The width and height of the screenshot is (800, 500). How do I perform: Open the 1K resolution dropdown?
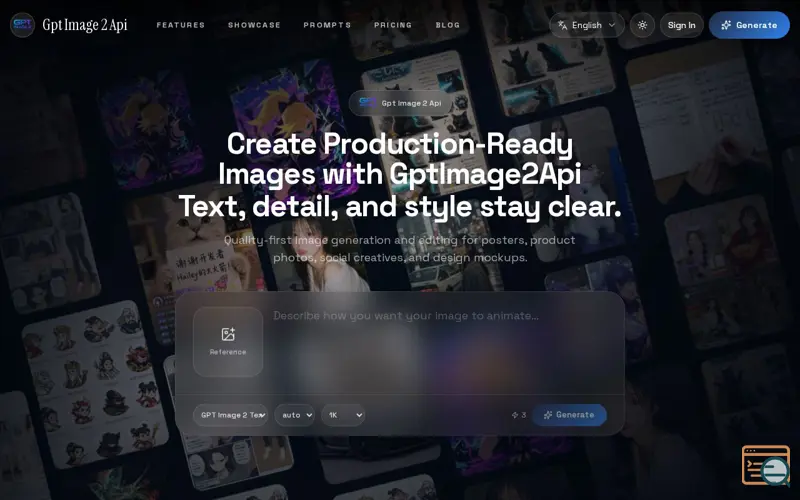343,415
